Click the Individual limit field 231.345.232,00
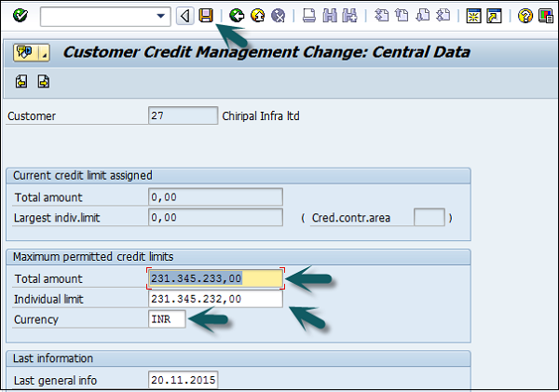This screenshot has height=392, width=559. (x=215, y=299)
